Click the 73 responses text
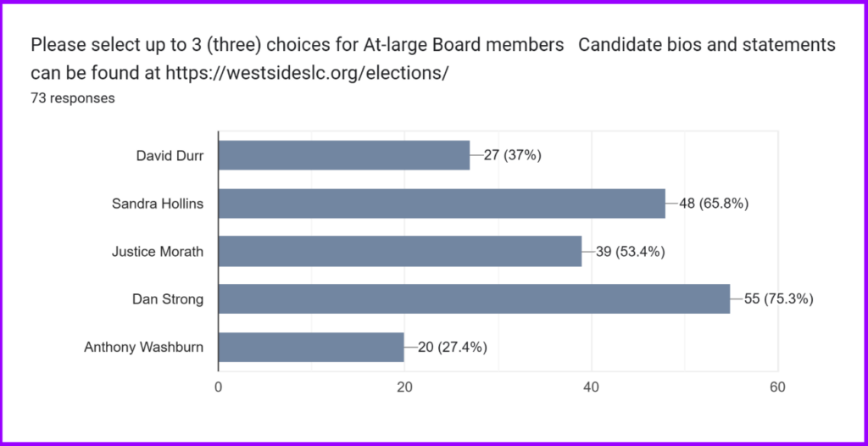This screenshot has height=446, width=868. tap(73, 98)
